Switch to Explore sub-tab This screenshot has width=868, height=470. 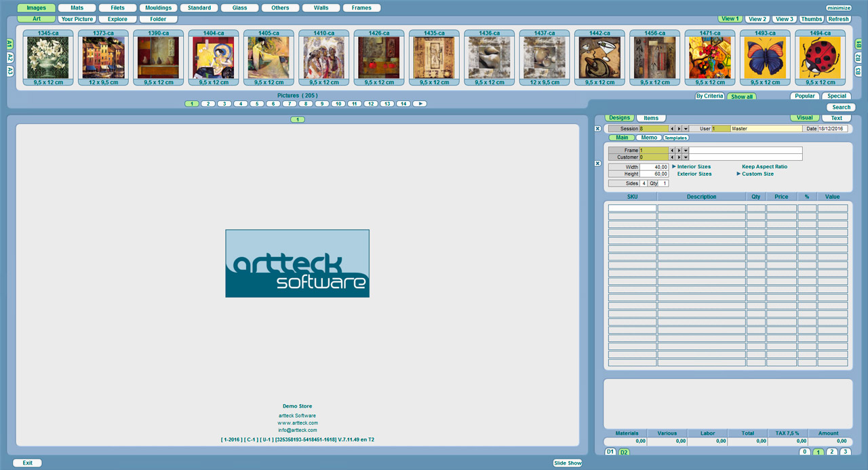click(117, 19)
